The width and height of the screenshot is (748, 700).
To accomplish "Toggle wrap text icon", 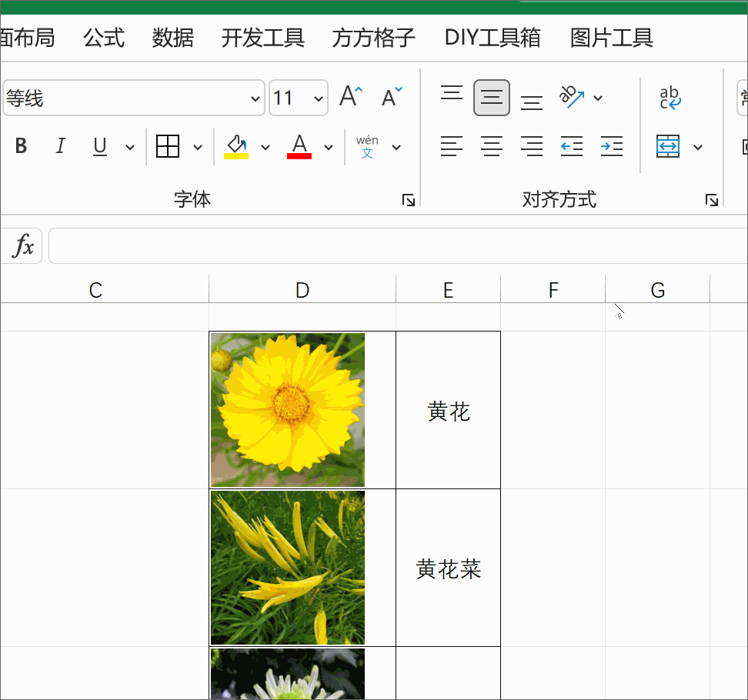I will point(670,98).
